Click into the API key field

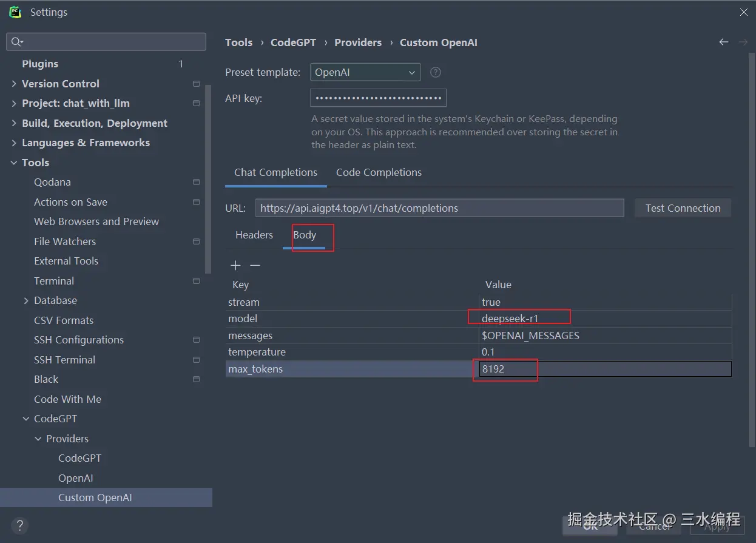pyautogui.click(x=378, y=98)
